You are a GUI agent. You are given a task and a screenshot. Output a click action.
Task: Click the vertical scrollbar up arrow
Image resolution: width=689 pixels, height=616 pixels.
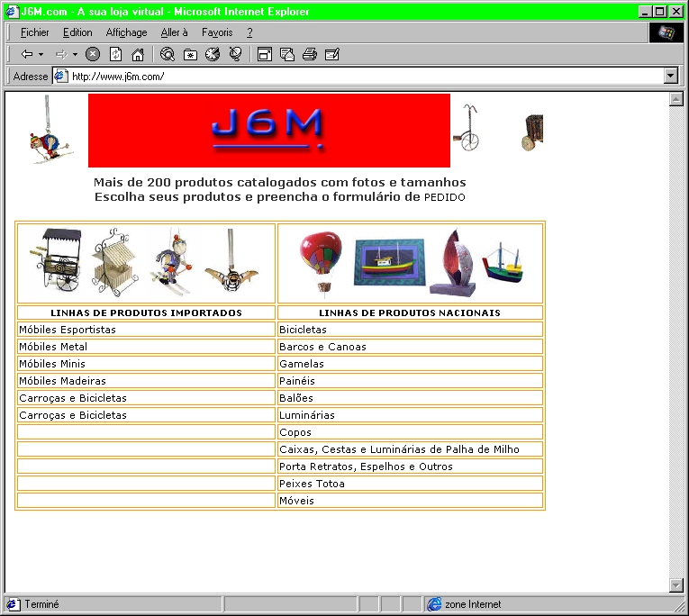tap(675, 99)
